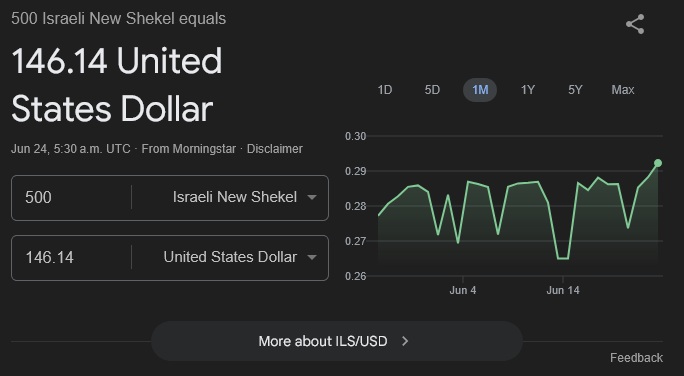Click the 146.14 amount input field
The width and height of the screenshot is (684, 376).
point(72,258)
